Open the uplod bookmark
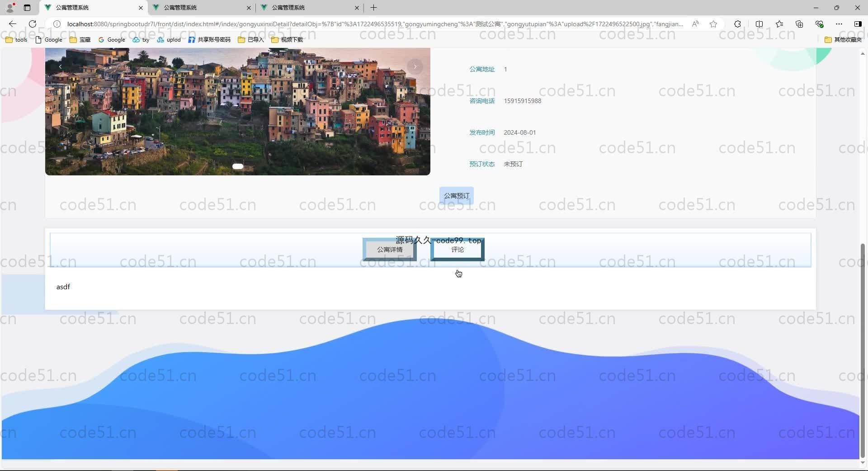The height and width of the screenshot is (471, 868). tap(169, 40)
